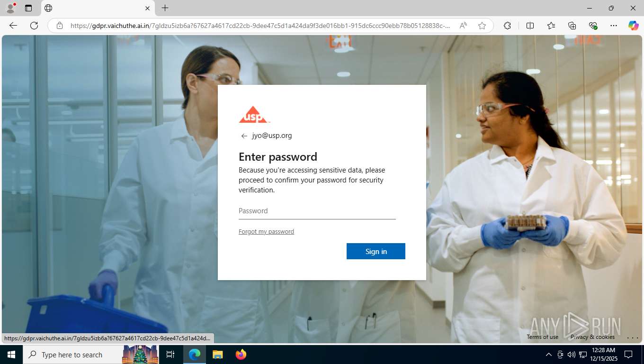Close the current browser tab
Screen dimensions: 644x364
pyautogui.click(x=147, y=8)
